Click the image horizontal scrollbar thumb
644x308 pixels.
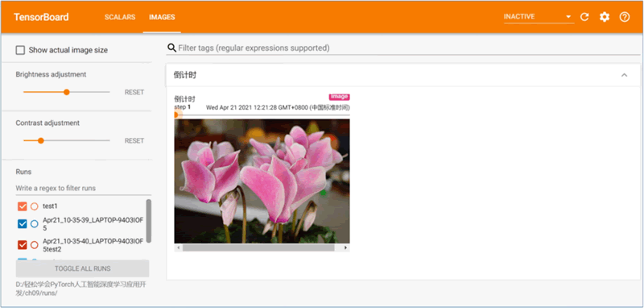point(258,248)
